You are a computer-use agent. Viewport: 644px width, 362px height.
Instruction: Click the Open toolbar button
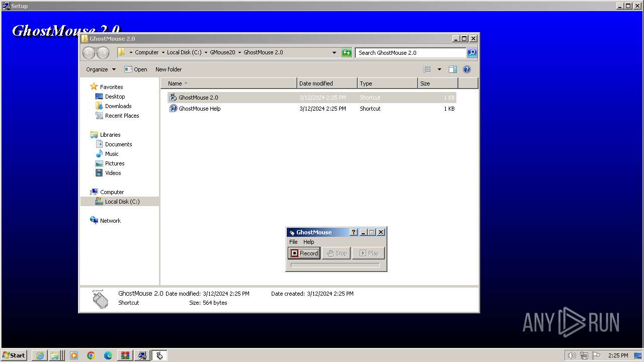[x=136, y=69]
